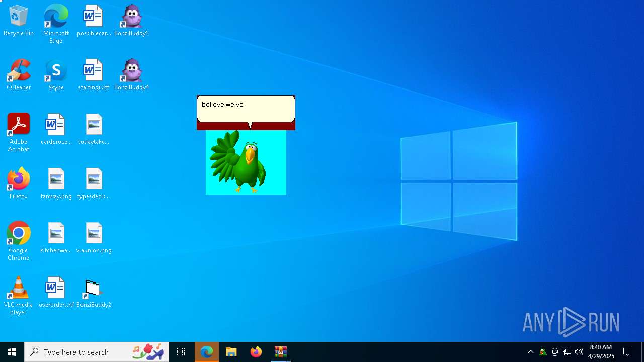The width and height of the screenshot is (644, 362).
Task: Show hidden system tray icons
Action: click(531, 352)
